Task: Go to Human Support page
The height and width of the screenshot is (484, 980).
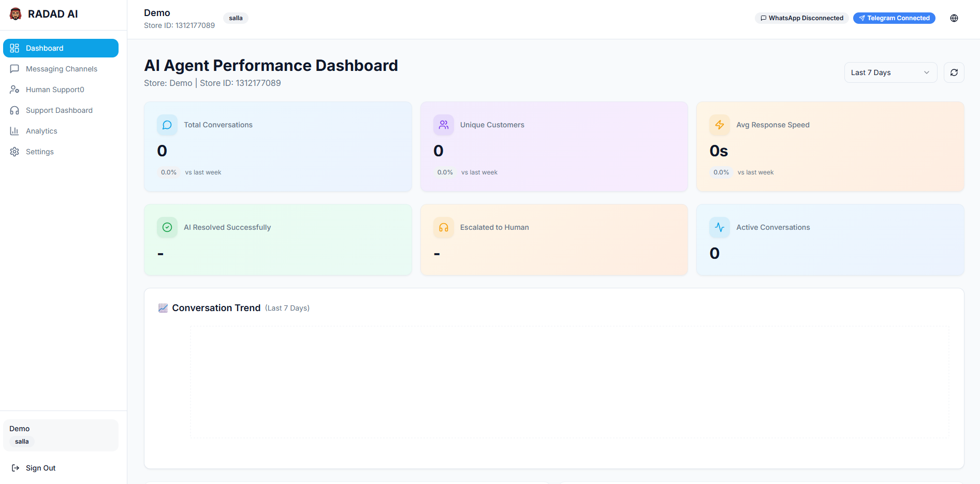Action: pos(55,90)
